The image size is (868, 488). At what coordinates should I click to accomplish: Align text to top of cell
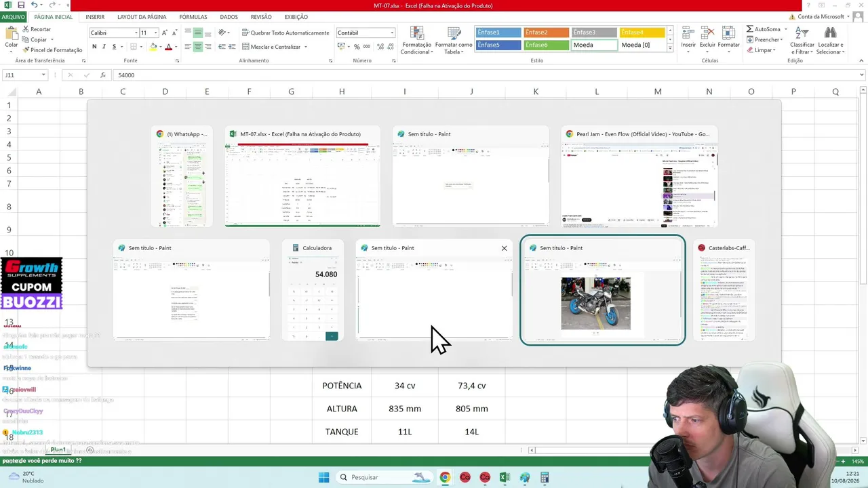188,33
